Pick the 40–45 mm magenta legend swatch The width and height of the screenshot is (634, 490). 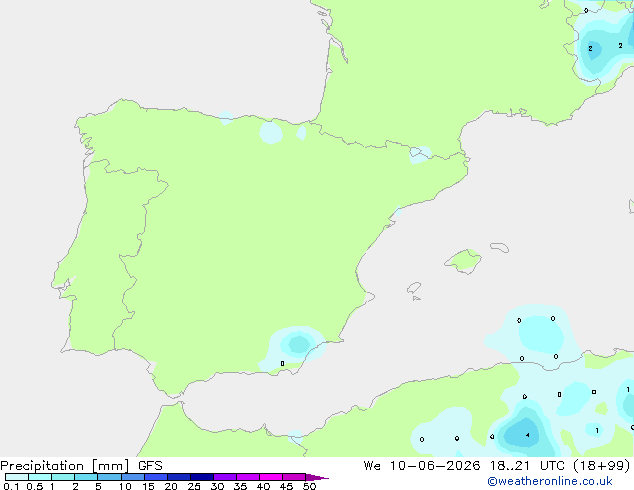click(271, 477)
